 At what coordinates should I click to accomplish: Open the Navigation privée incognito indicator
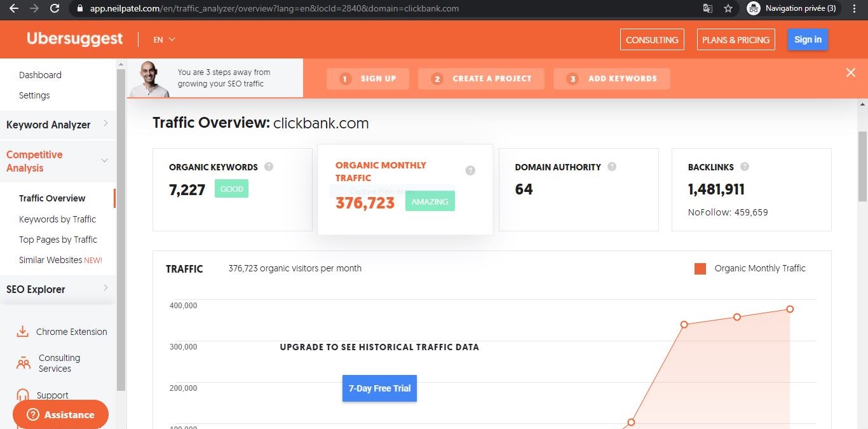792,8
